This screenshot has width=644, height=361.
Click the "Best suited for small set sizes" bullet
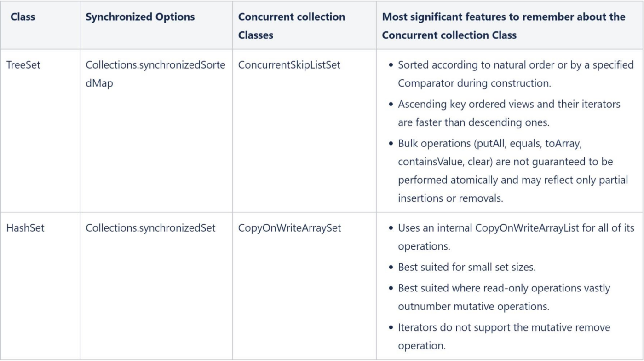point(467,267)
